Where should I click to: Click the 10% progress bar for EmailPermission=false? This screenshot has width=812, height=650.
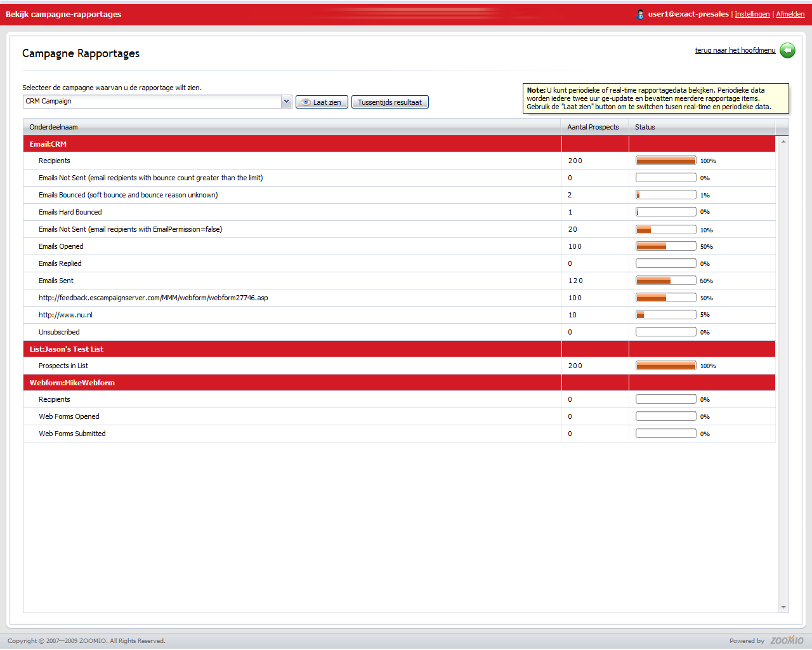[666, 229]
